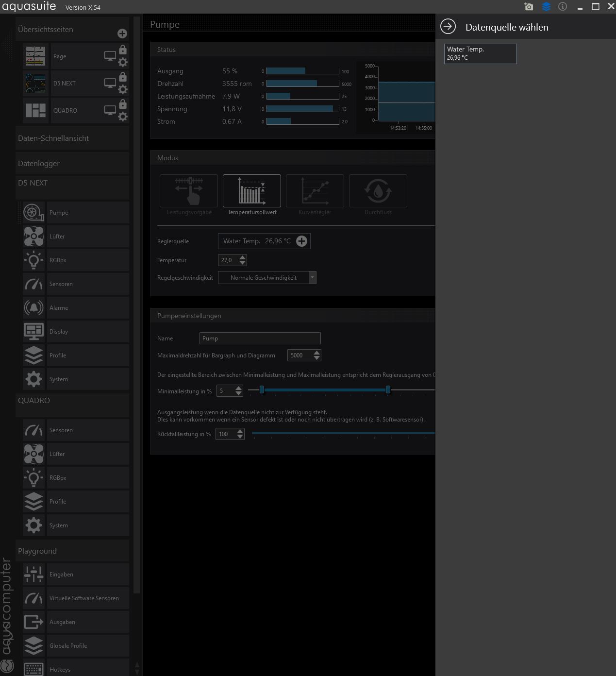The image size is (616, 676).
Task: Open QUADRO Lüfter fan icon
Action: (33, 454)
